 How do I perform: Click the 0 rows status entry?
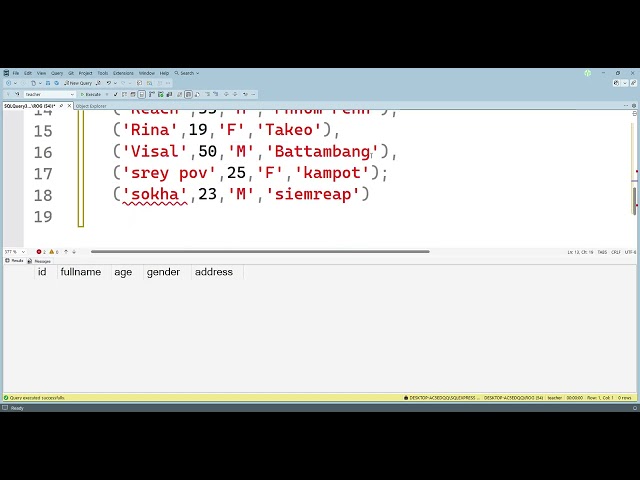(x=624, y=398)
